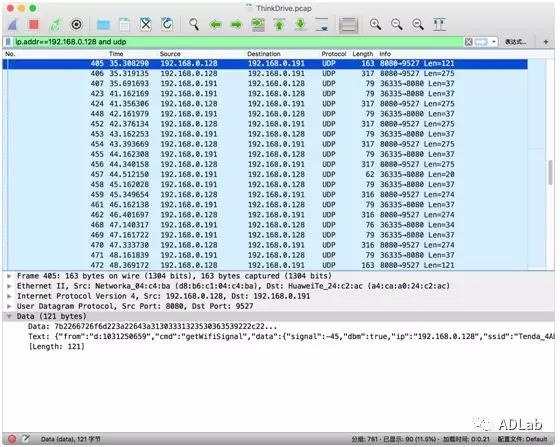
Task: Stop capture with the red square icon
Action: pos(34,24)
